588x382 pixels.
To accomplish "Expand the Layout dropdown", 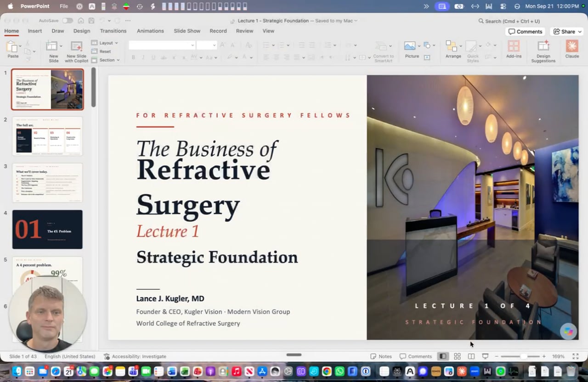I will (x=105, y=43).
